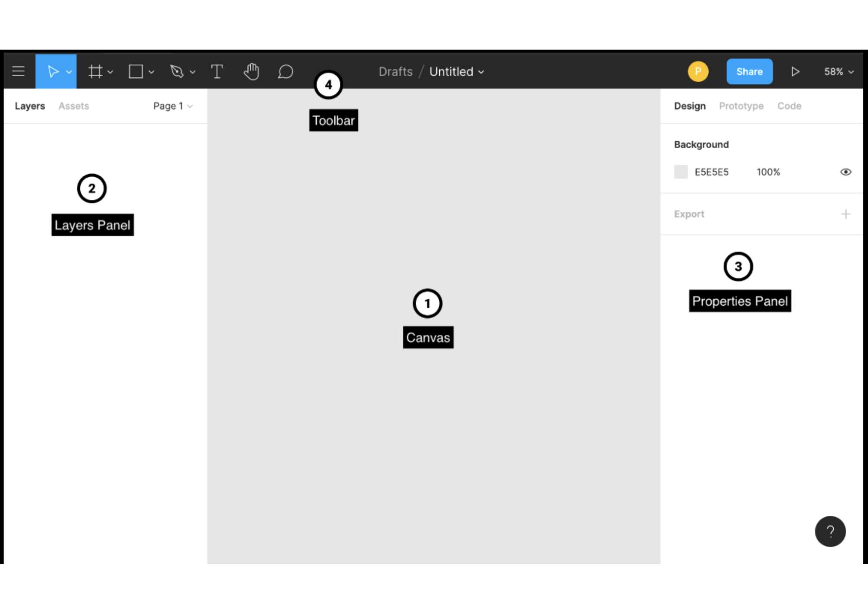Switch to the Prototype tab
The image size is (868, 614).
(741, 106)
